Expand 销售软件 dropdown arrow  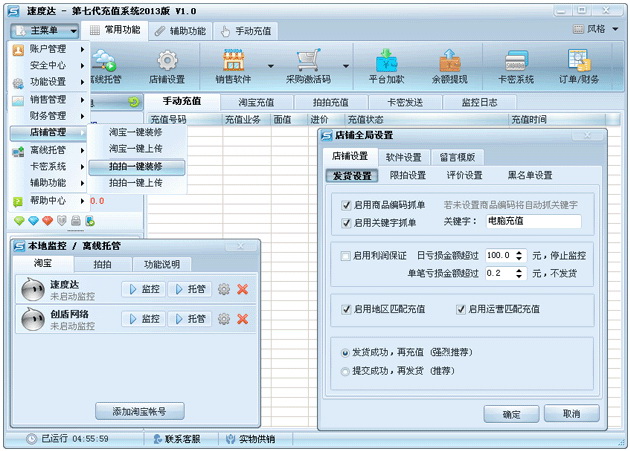pyautogui.click(x=270, y=66)
